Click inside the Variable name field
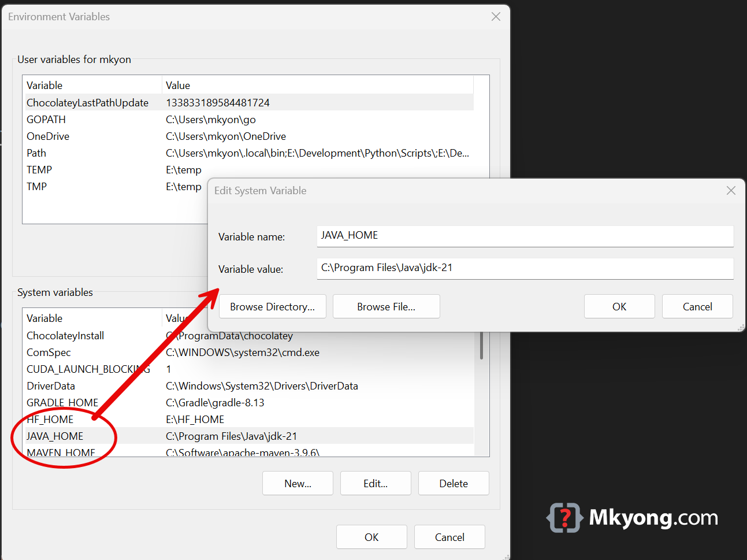This screenshot has width=747, height=560. 525,235
